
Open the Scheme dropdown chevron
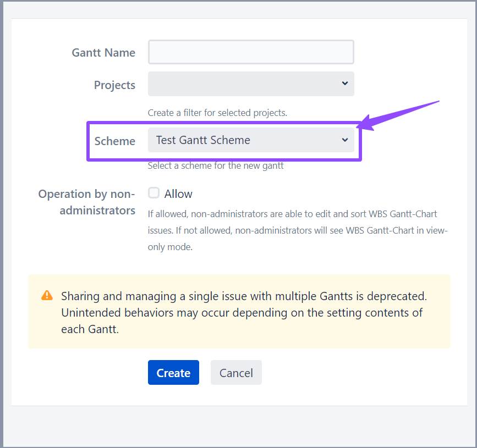[345, 140]
